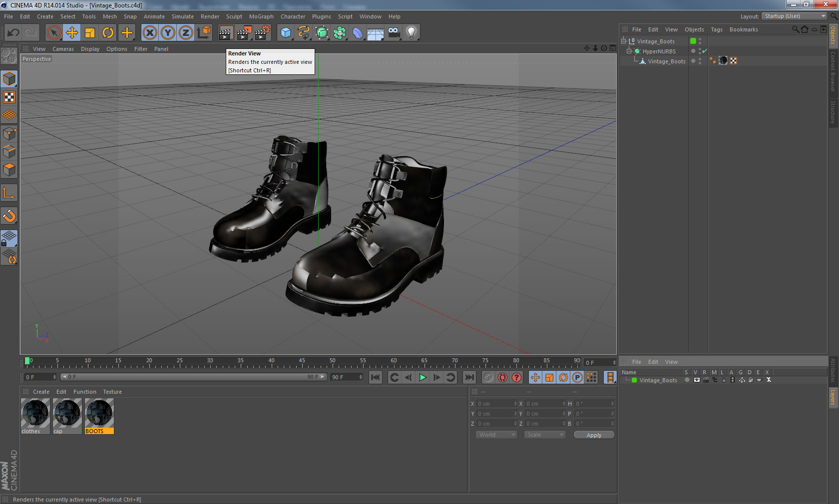The width and height of the screenshot is (839, 504).
Task: Go to the end of animation
Action: coord(469,377)
